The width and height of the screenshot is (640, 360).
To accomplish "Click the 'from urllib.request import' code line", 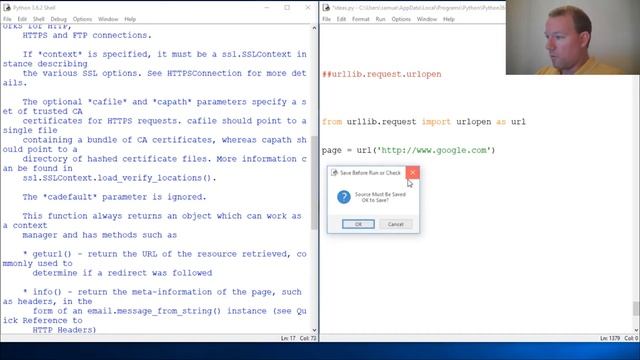I will pos(424,122).
